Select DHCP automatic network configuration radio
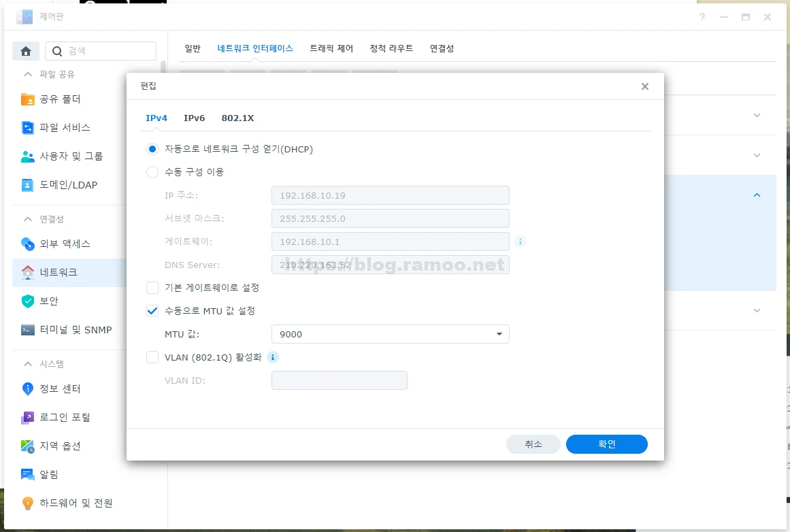Viewport: 790px width, 532px height. (x=152, y=149)
